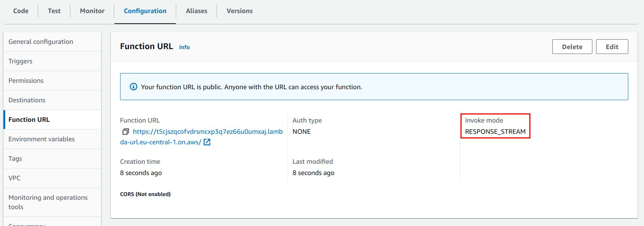
Task: Copy the function URL with the copy icon
Action: [126, 132]
